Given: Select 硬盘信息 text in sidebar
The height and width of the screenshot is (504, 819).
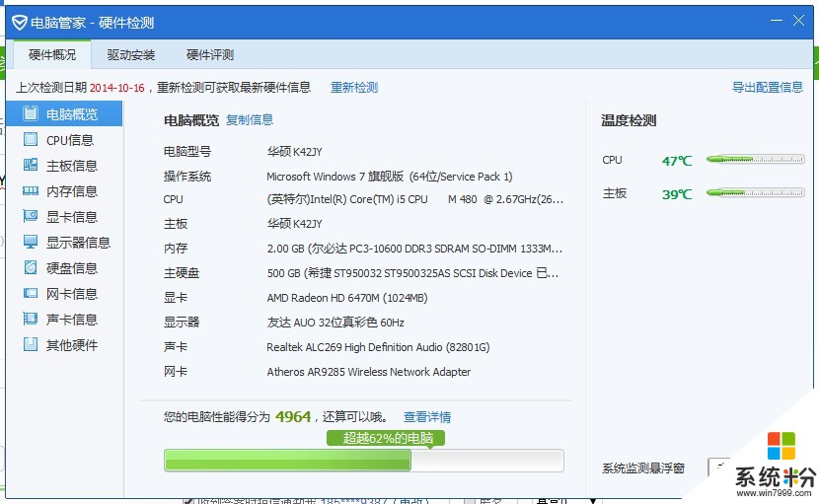Looking at the screenshot, I should (x=72, y=268).
